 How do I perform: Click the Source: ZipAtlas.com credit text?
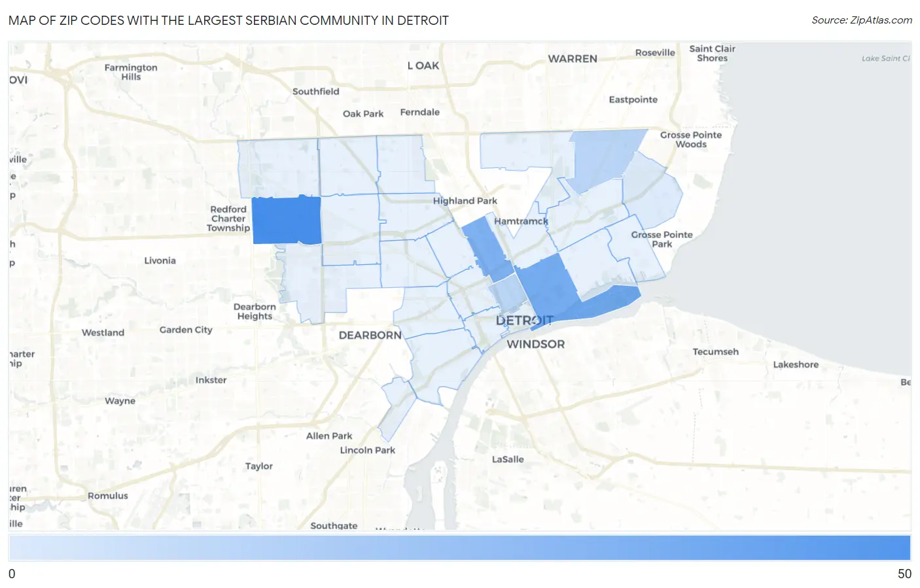(x=862, y=20)
